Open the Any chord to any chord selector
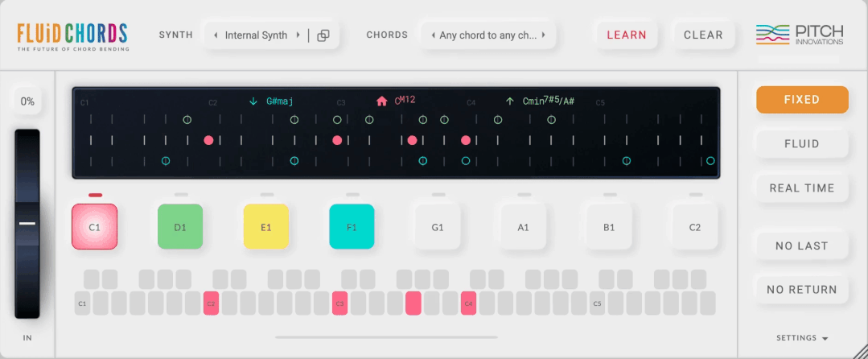The image size is (868, 359). click(488, 35)
